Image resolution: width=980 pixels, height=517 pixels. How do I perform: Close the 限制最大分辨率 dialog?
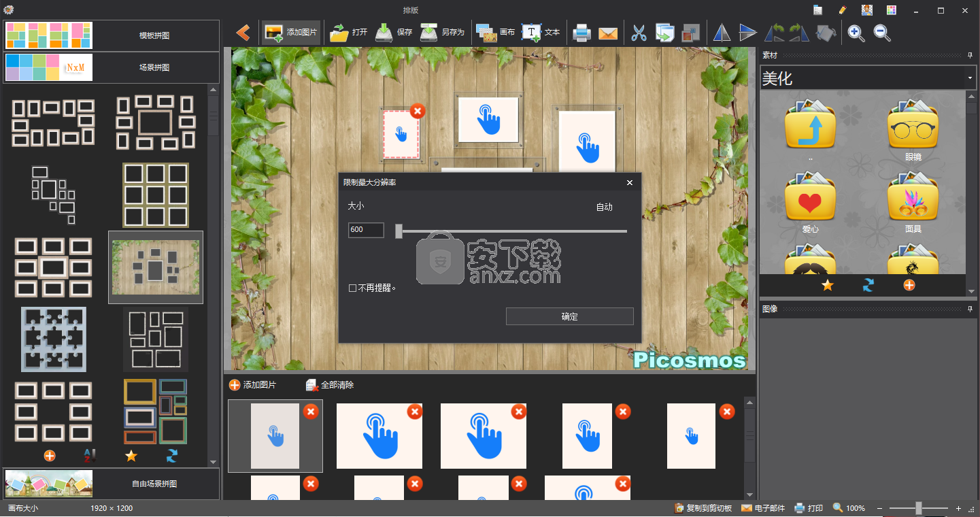pos(630,182)
